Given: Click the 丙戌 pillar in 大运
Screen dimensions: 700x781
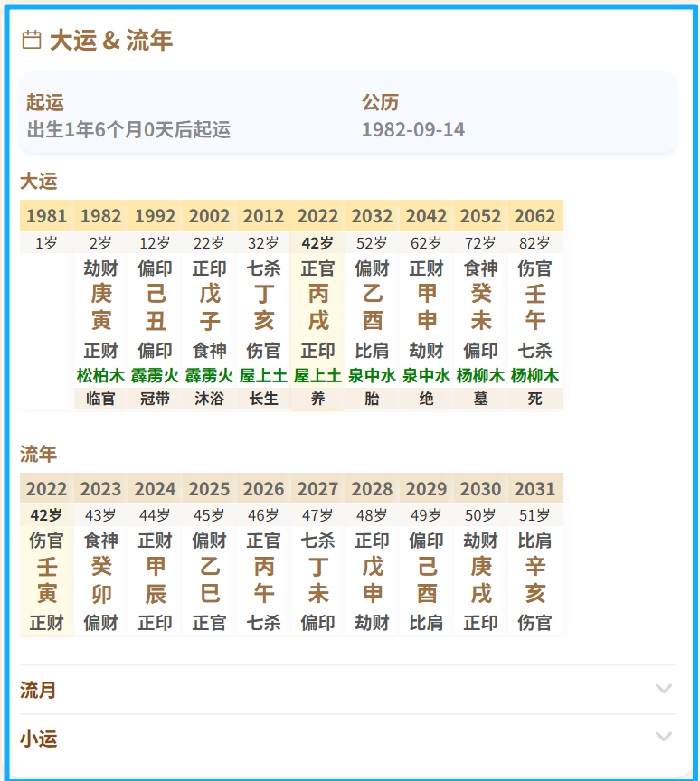Looking at the screenshot, I should [x=317, y=307].
